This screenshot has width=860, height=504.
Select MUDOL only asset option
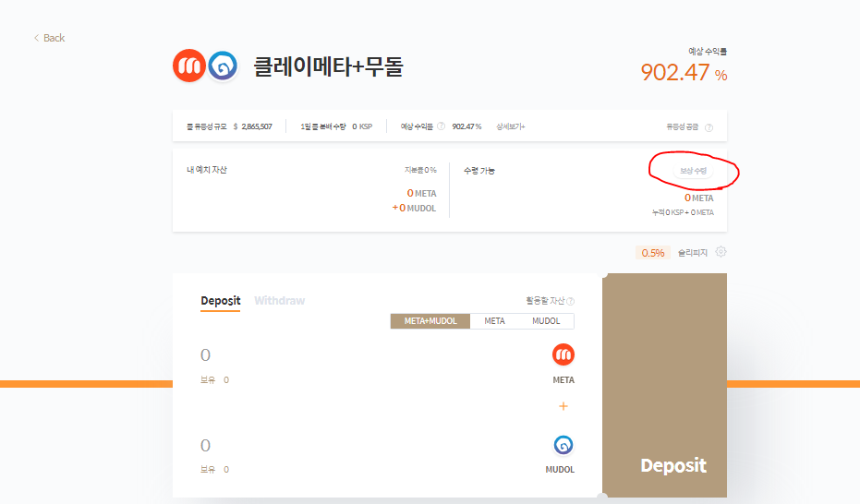pyautogui.click(x=546, y=321)
